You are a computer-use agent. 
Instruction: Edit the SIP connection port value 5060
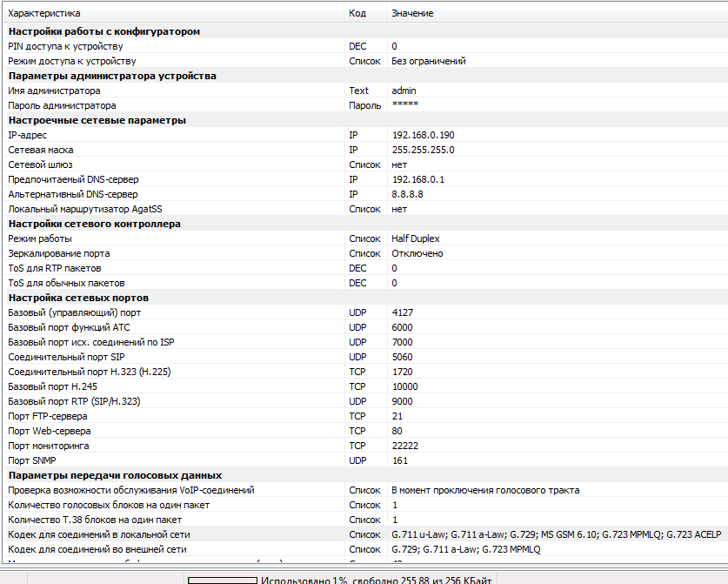(x=403, y=357)
